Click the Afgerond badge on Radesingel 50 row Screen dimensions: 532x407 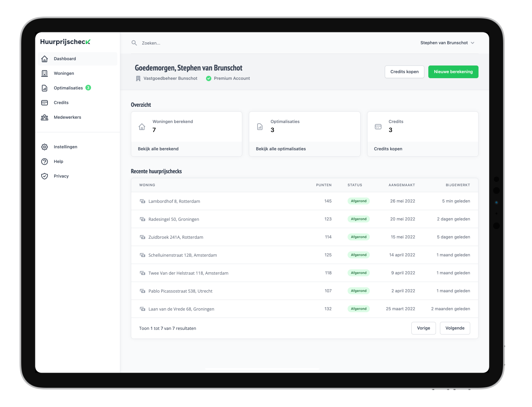(x=359, y=219)
